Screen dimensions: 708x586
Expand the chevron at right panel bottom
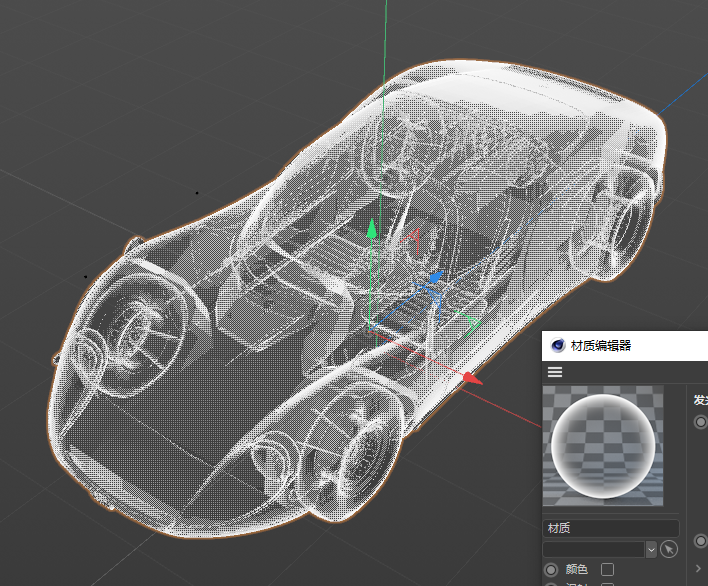click(x=698, y=569)
